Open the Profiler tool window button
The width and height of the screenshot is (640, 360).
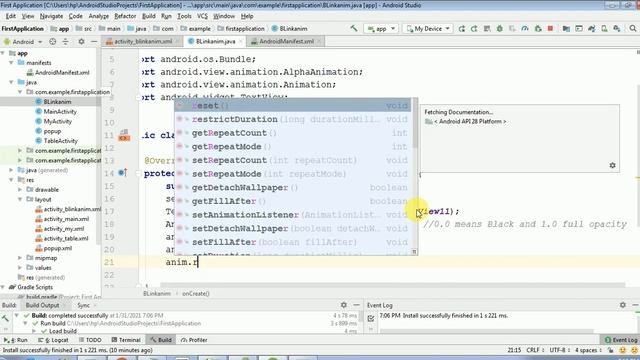(x=194, y=340)
